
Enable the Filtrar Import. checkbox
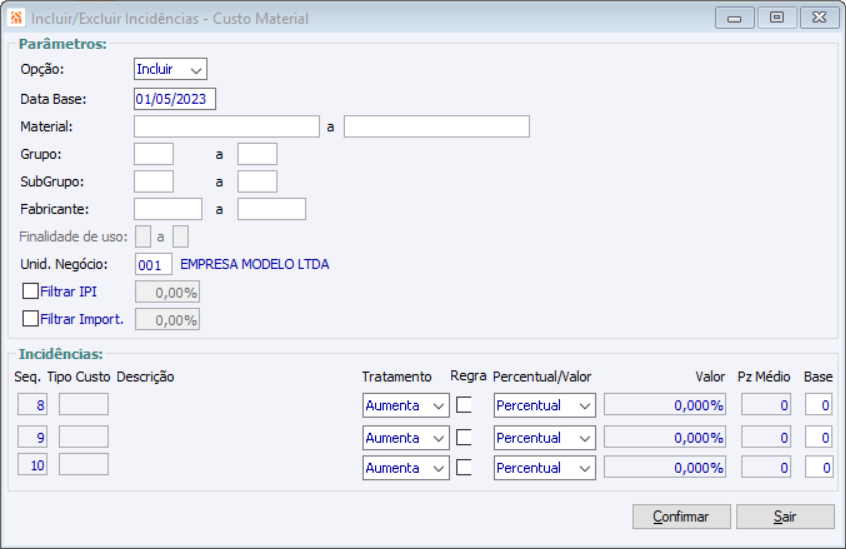point(30,319)
